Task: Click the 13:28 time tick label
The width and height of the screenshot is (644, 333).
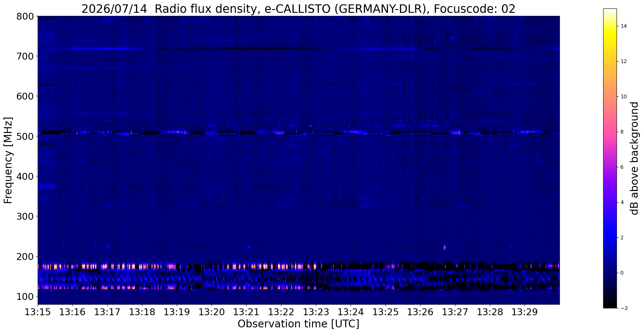Action: click(490, 312)
